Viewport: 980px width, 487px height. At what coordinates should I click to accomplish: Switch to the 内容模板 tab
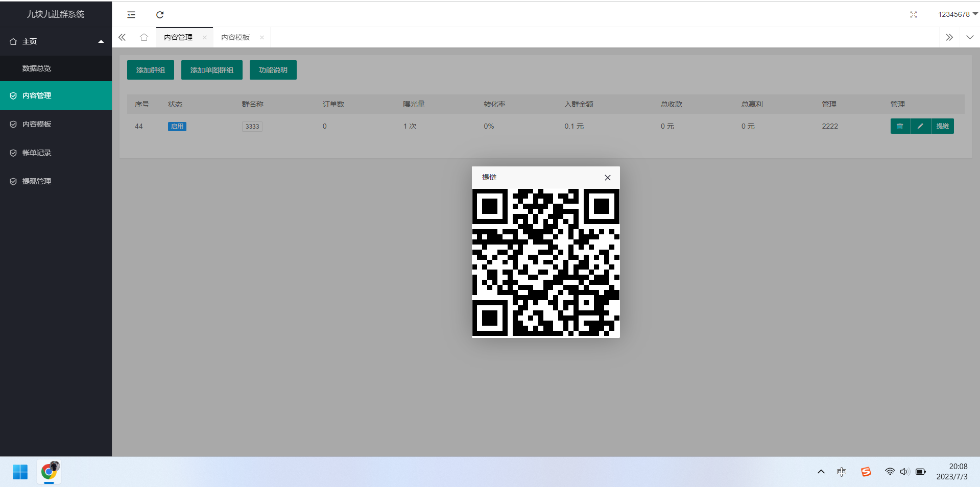pyautogui.click(x=235, y=37)
